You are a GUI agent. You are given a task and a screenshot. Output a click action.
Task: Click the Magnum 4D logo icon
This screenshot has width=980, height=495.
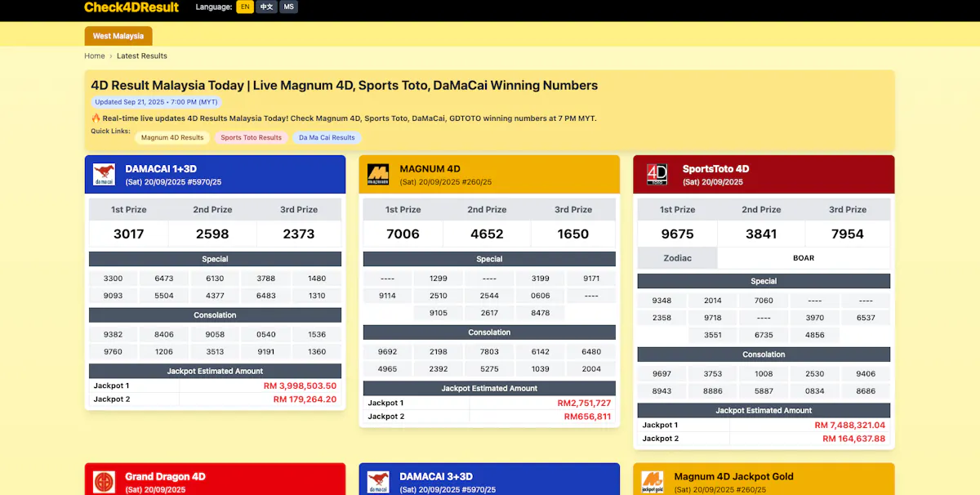click(378, 174)
